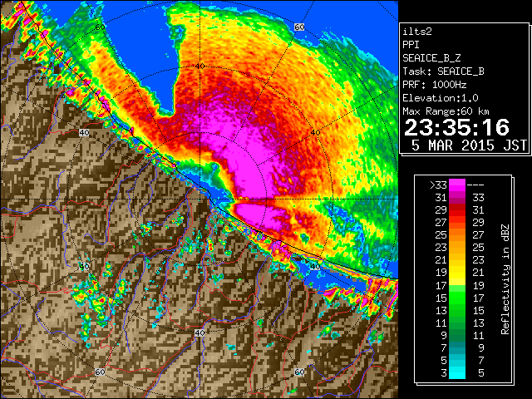Image resolution: width=532 pixels, height=399 pixels.
Task: Select the "Elevation:1.0" readout
Action: 441,98
